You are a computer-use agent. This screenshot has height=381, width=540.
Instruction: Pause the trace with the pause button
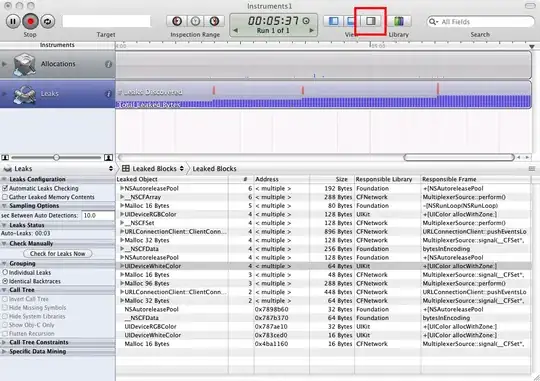(13, 21)
